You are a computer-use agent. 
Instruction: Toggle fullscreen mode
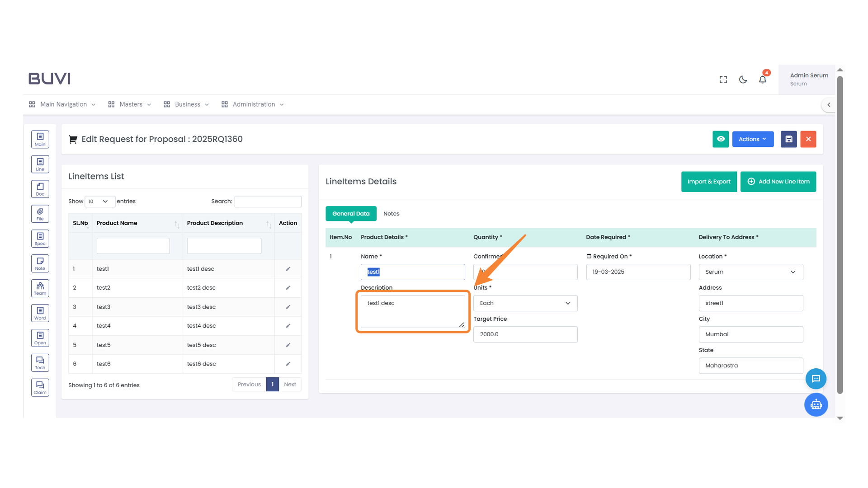[723, 79]
